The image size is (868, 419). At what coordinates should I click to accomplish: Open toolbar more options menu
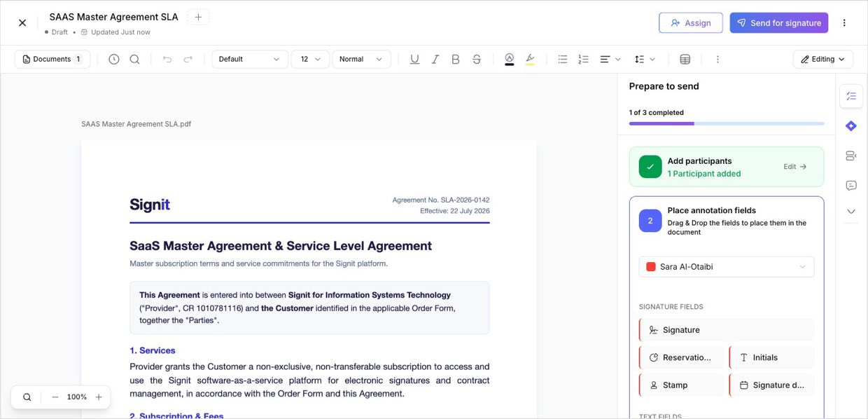717,60
